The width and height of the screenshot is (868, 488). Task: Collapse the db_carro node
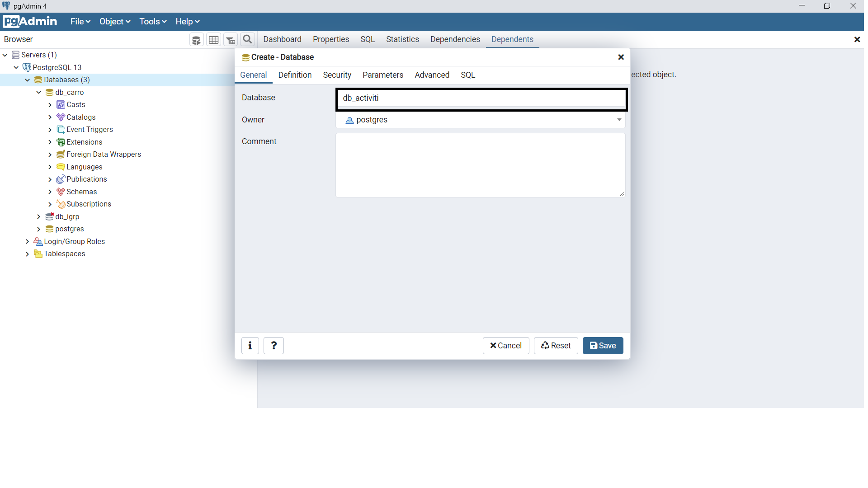tap(39, 92)
